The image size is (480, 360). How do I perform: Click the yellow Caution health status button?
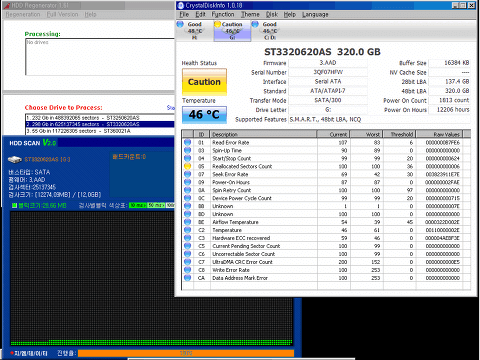coord(204,82)
